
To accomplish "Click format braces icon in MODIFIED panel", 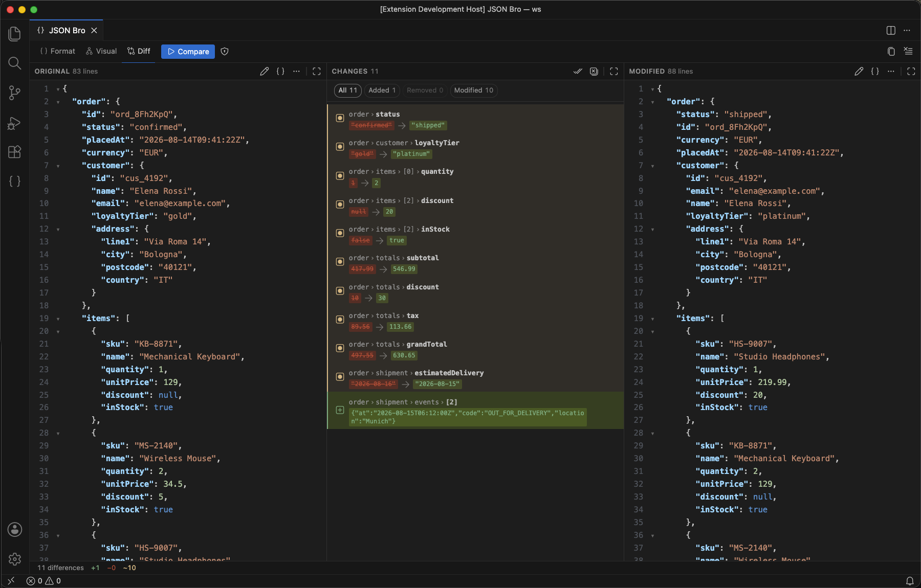I will click(x=875, y=72).
